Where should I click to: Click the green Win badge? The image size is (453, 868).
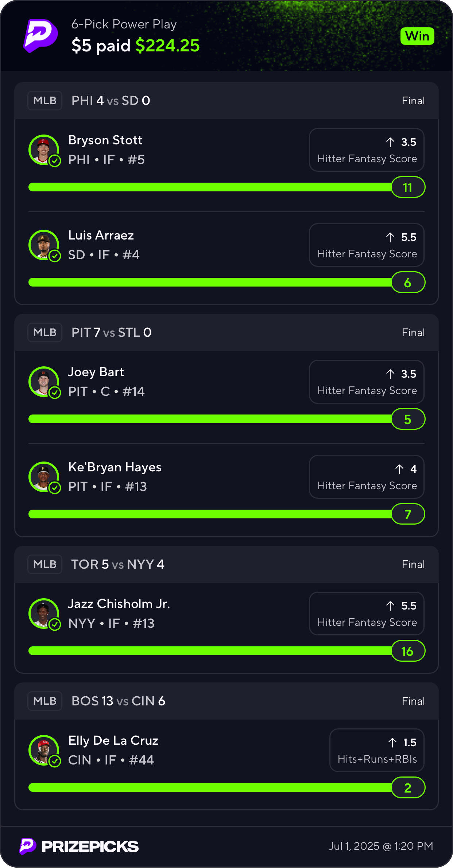pyautogui.click(x=417, y=36)
